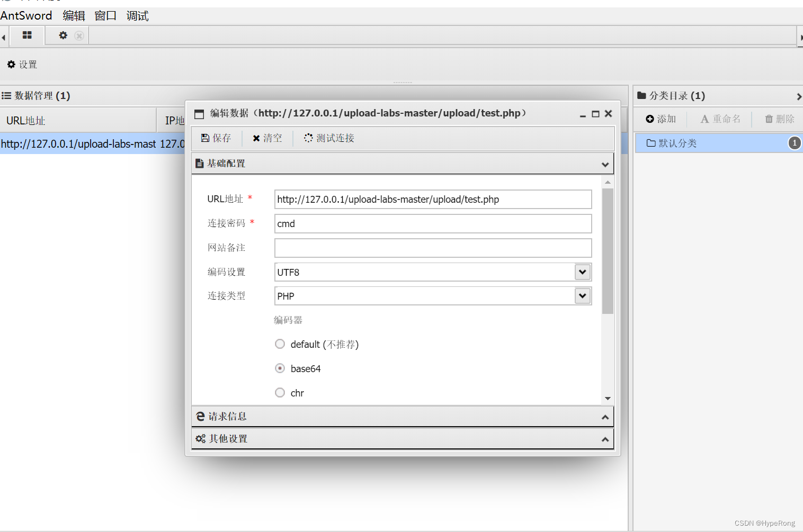Click the 添加 add category button
The image size is (803, 532).
click(x=661, y=119)
